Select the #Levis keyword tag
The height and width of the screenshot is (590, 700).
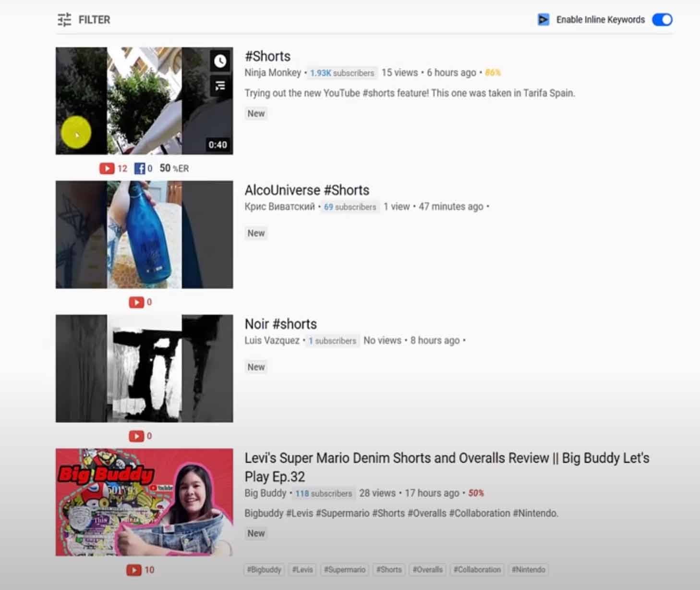(302, 570)
